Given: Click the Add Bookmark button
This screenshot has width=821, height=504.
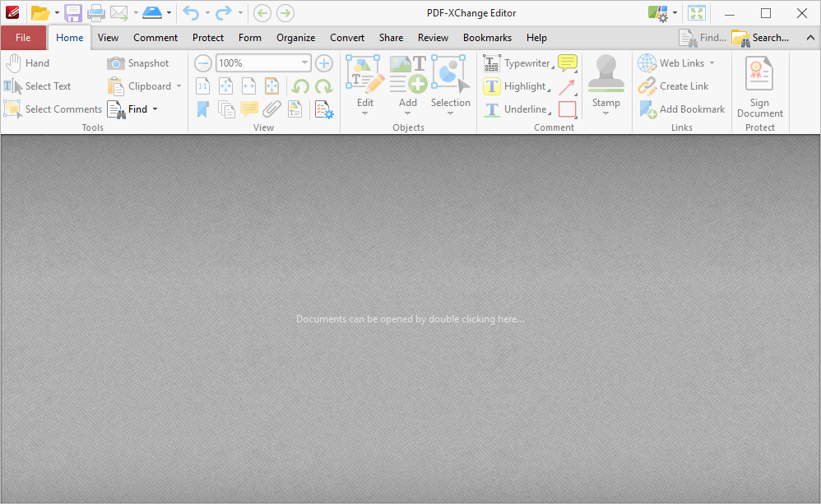Looking at the screenshot, I should point(682,109).
